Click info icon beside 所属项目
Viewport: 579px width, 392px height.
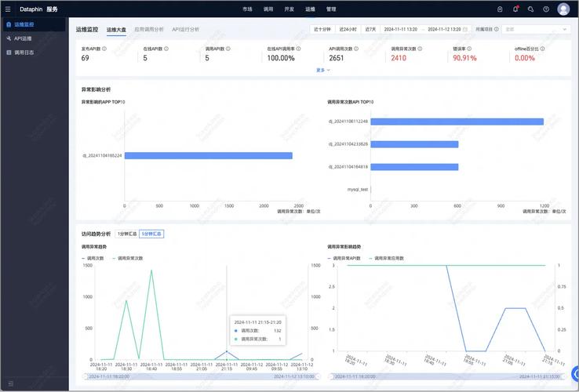497,29
